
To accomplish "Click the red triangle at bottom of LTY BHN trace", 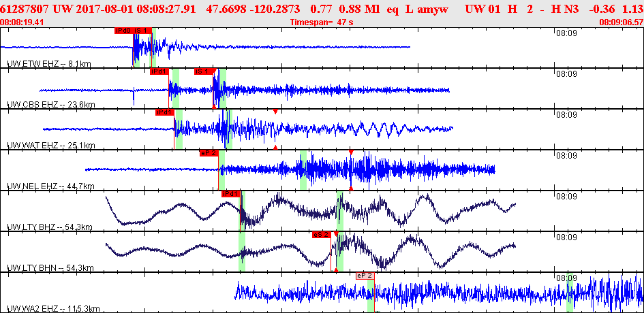I will coord(336,269).
